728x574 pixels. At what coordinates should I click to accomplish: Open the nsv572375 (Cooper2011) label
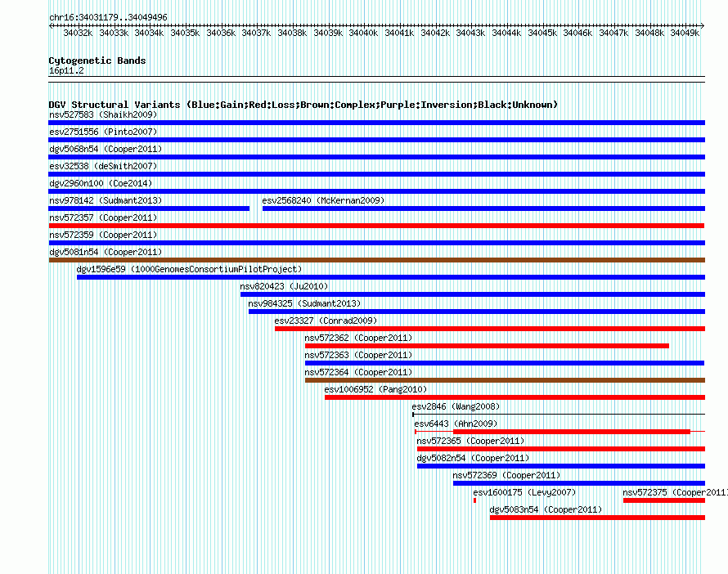click(x=675, y=492)
